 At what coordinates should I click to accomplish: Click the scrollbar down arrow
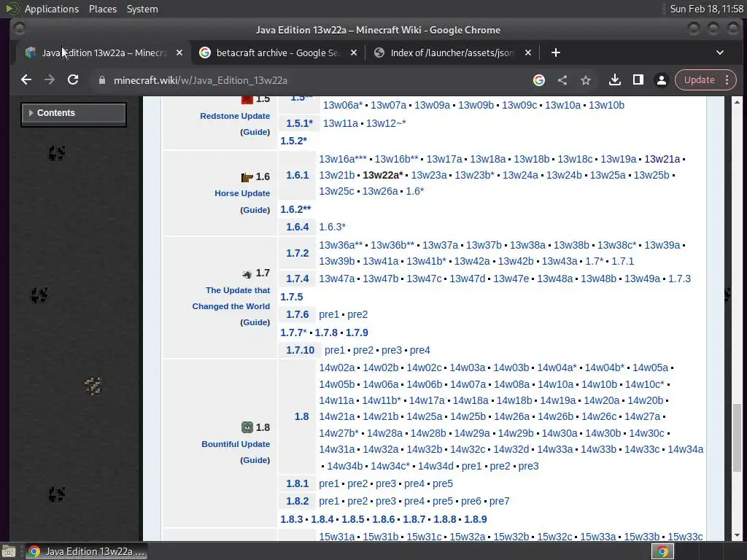click(x=737, y=535)
